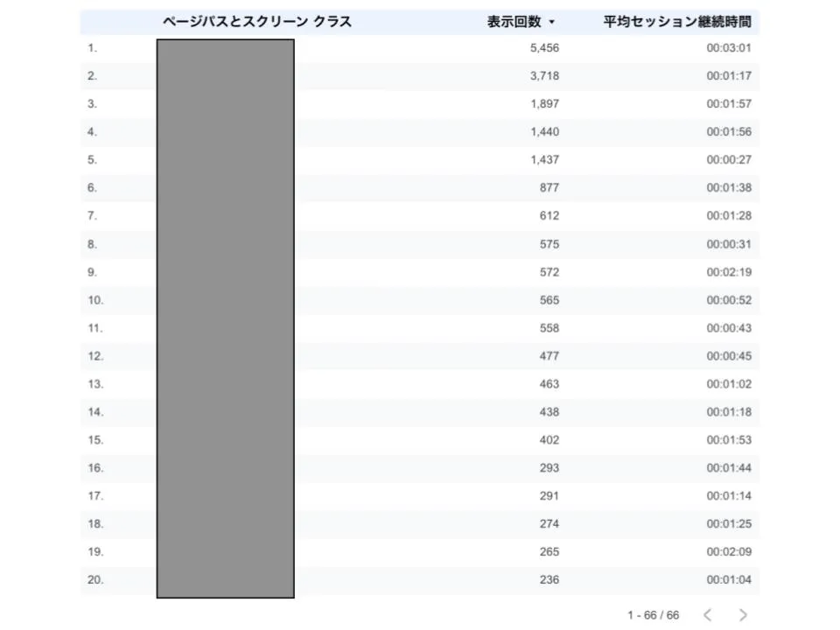The width and height of the screenshot is (840, 630).
Task: Click view count 1,440
Action: [x=544, y=132]
